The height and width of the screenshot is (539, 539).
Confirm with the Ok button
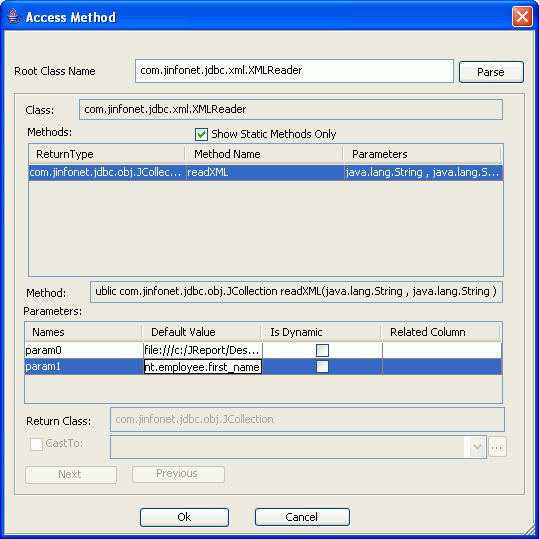click(184, 517)
